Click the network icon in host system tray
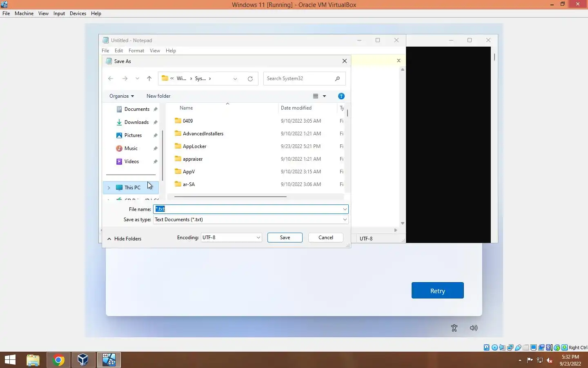 point(540,360)
